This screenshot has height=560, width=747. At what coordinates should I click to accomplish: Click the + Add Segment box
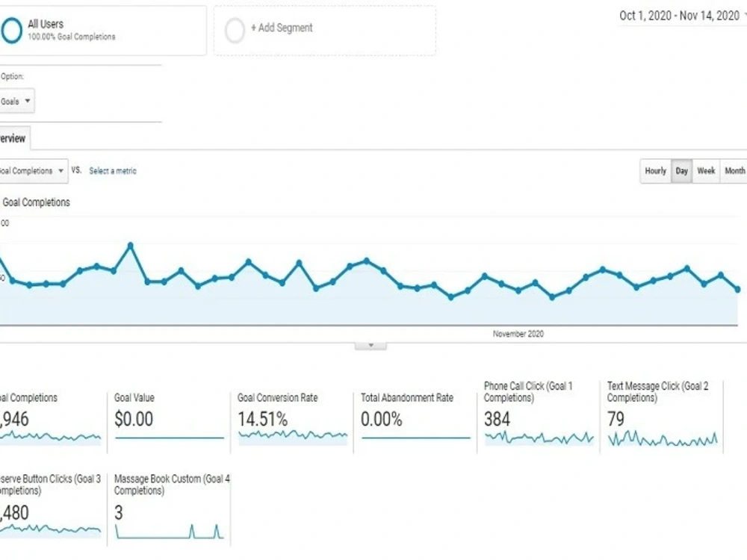[324, 31]
